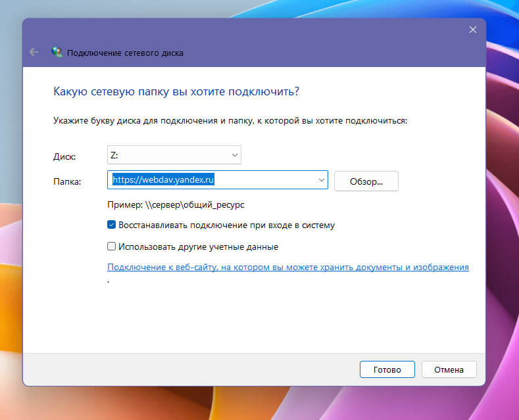Click the Какую сетевую папку вы хотите подключить heading
519x420 pixels.
tap(176, 91)
